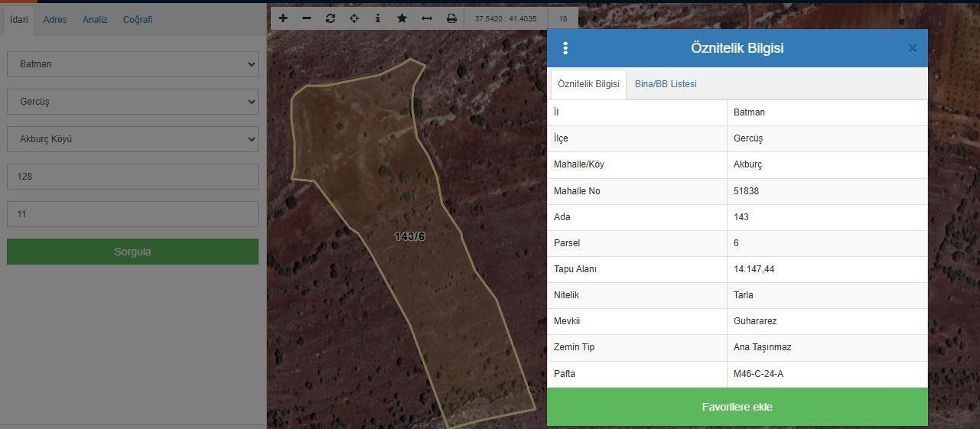
Task: Click the zoom out minus icon
Action: pos(307,18)
